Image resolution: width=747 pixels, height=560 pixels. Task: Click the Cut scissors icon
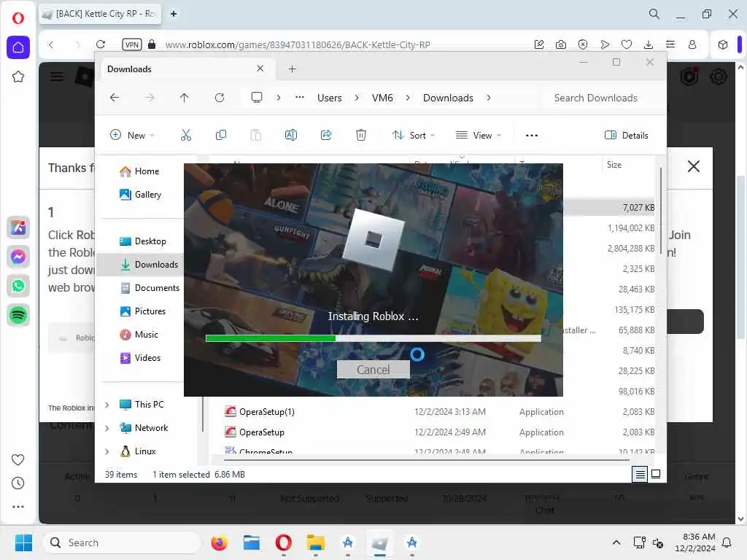tap(186, 135)
